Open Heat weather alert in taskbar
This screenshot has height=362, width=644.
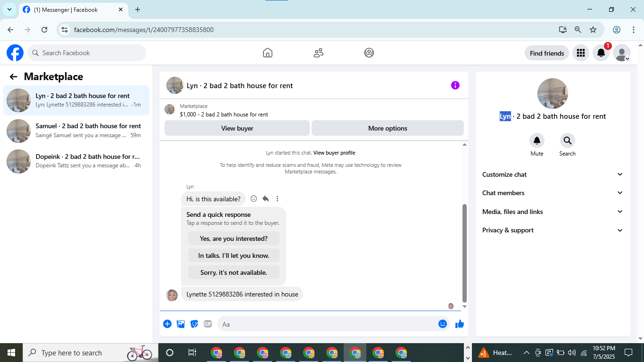point(495,353)
